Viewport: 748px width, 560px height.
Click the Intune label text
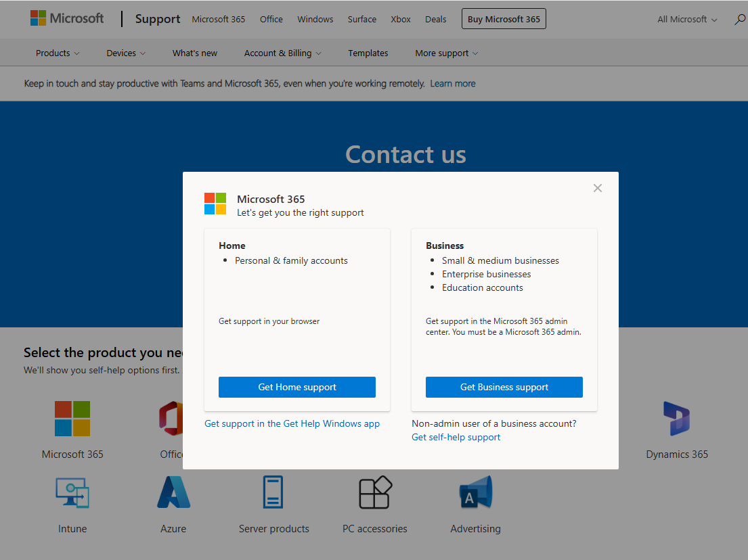pyautogui.click(x=72, y=528)
